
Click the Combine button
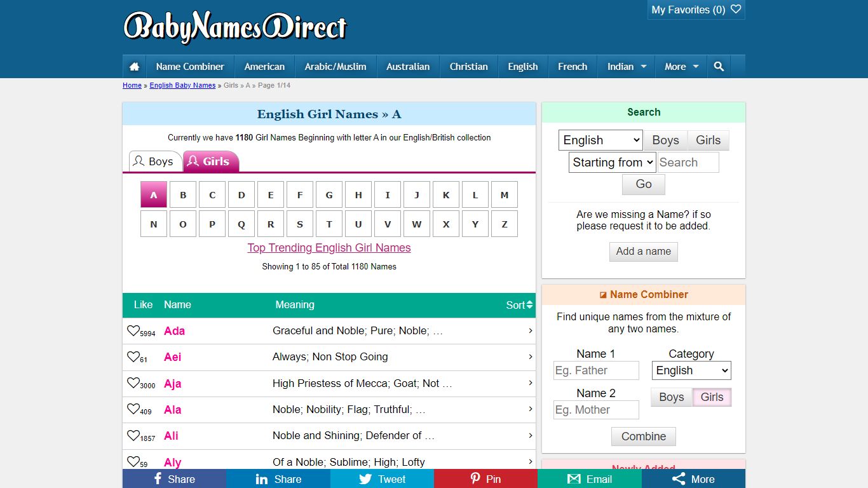(644, 437)
